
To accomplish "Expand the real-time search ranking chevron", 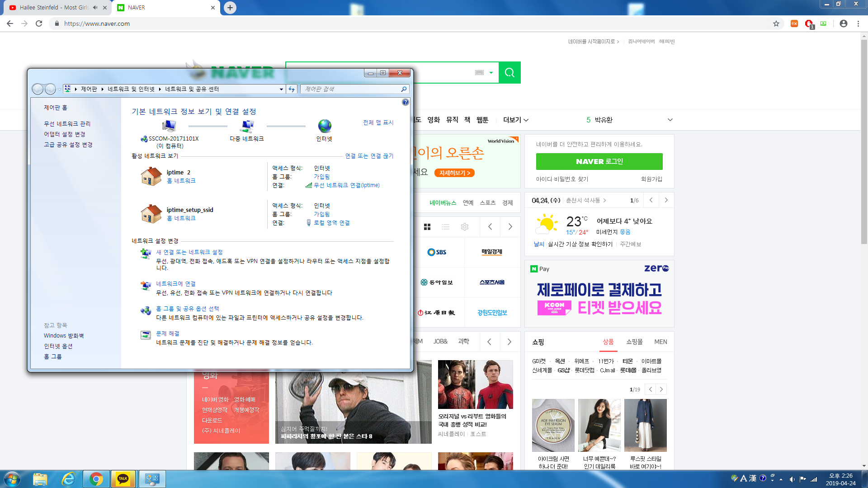I will point(670,120).
